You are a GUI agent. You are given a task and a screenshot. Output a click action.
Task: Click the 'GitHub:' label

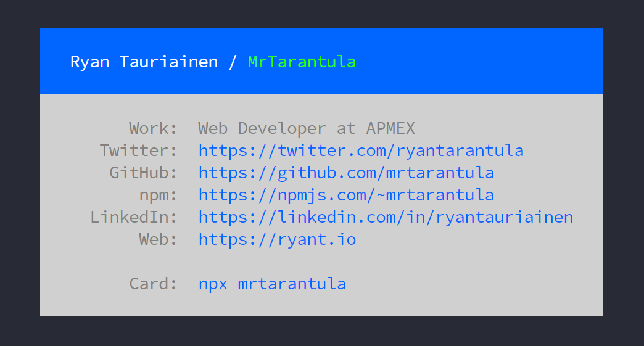tap(143, 173)
